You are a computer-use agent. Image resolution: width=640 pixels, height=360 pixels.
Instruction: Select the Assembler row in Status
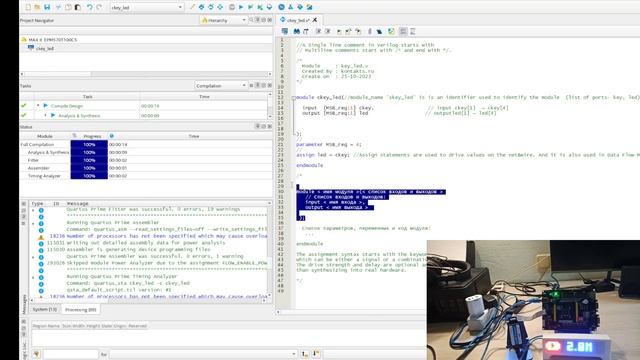click(146, 168)
